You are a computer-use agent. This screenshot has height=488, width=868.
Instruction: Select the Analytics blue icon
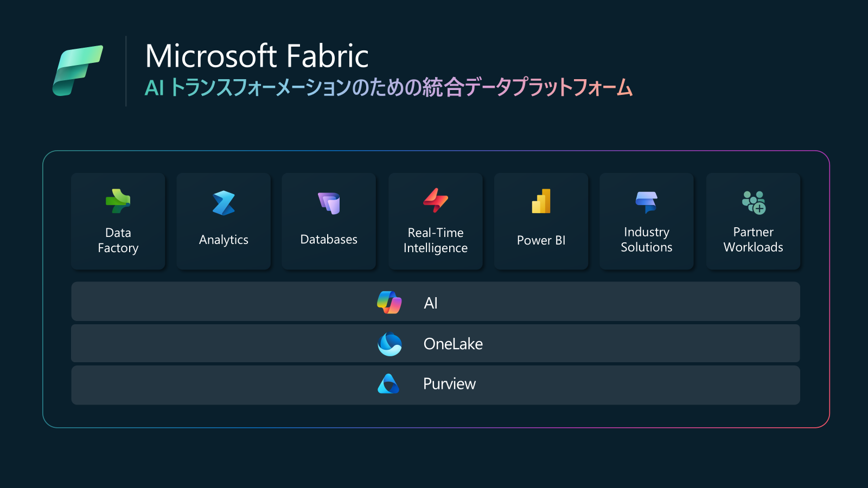(x=224, y=203)
